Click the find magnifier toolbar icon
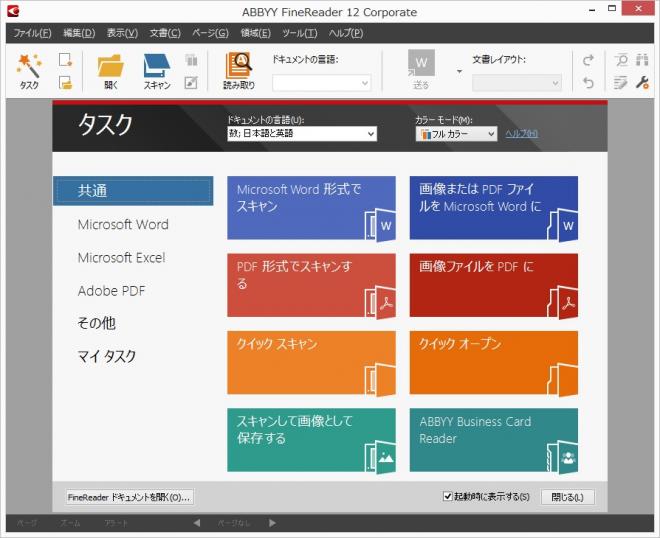The image size is (660, 538). coord(621,60)
